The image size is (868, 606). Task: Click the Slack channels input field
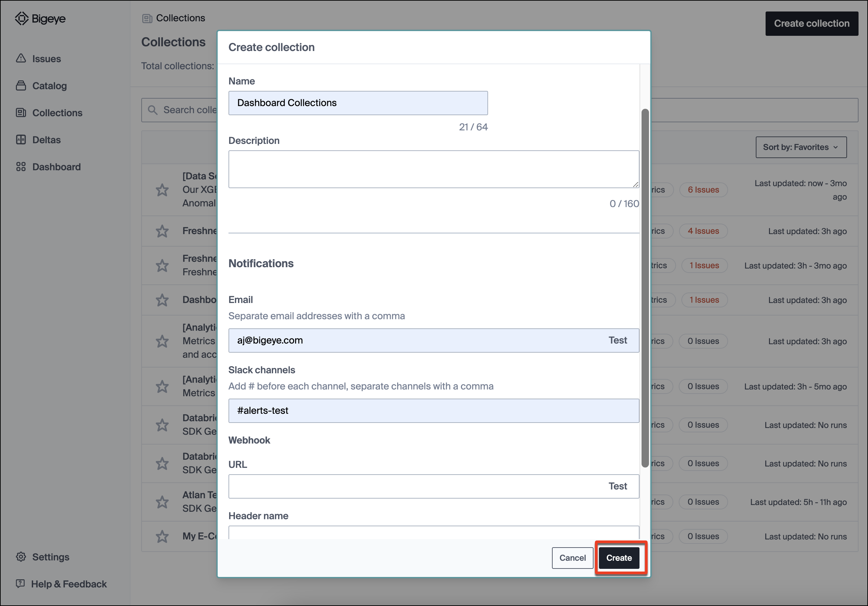(433, 411)
